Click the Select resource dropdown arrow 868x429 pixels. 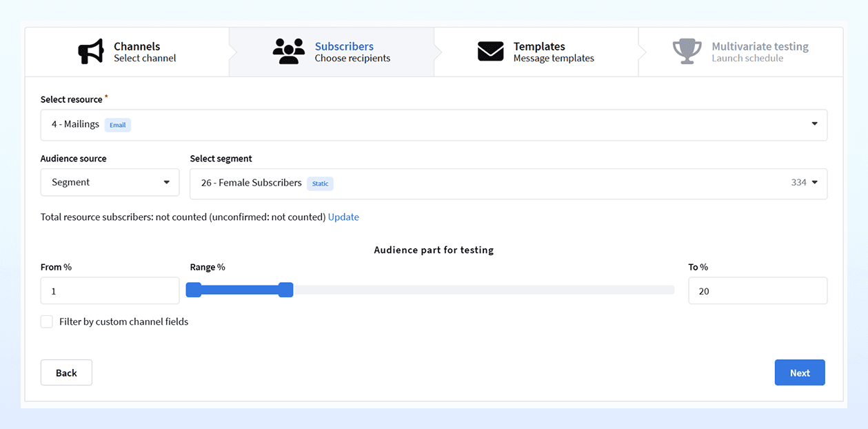[x=814, y=124]
